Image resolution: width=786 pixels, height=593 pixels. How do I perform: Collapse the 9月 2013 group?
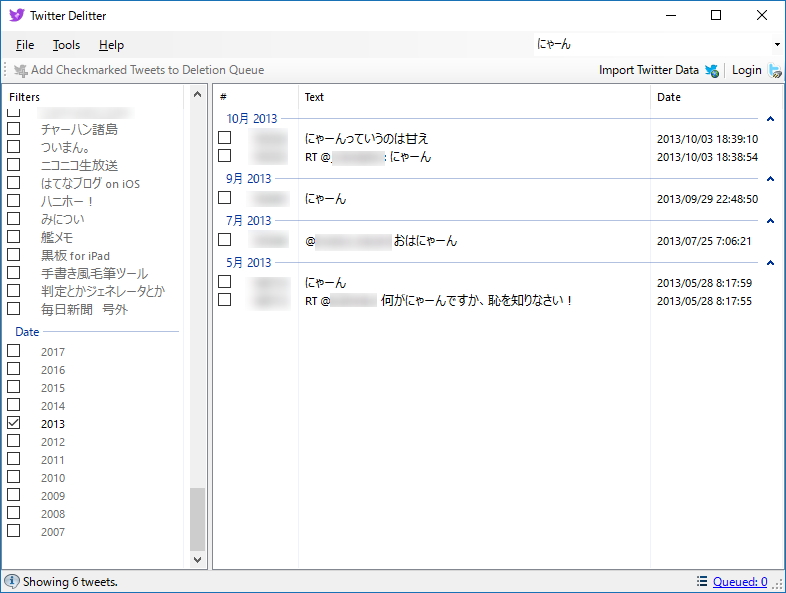(770, 179)
